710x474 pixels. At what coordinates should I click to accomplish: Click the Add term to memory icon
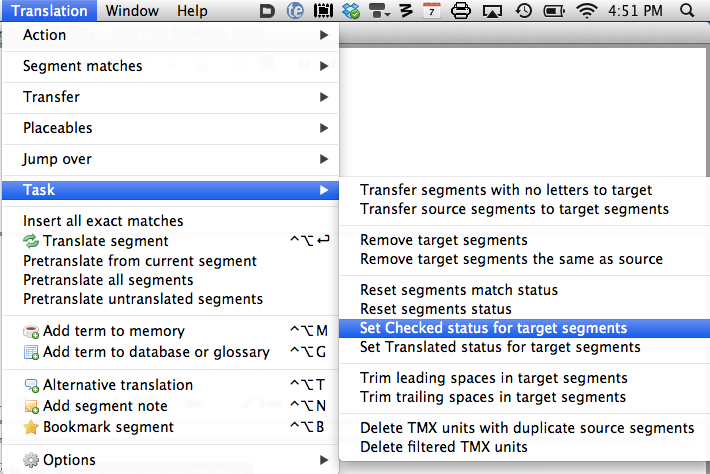coord(31,331)
